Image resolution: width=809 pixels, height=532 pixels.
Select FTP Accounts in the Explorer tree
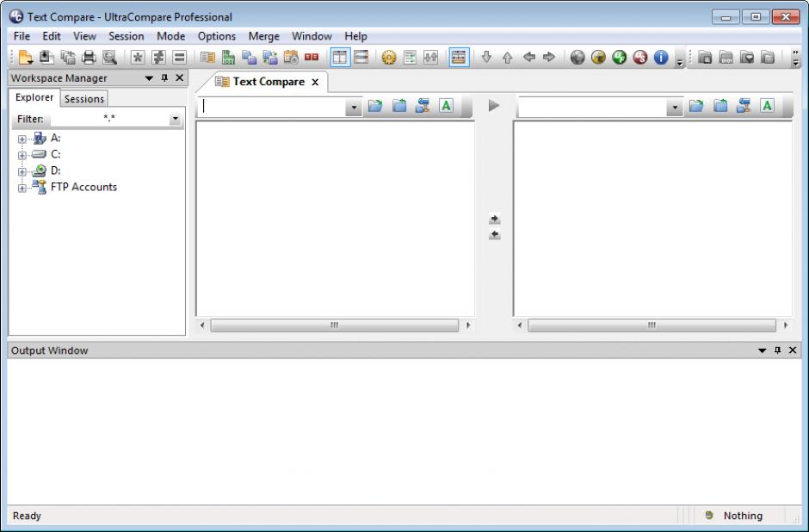(83, 187)
